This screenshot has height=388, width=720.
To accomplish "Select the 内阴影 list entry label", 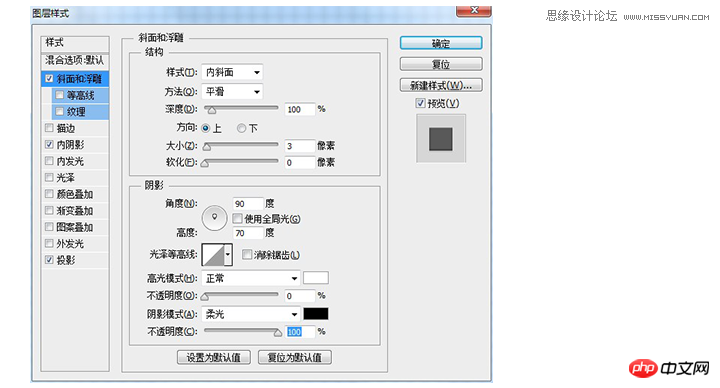I will point(70,145).
